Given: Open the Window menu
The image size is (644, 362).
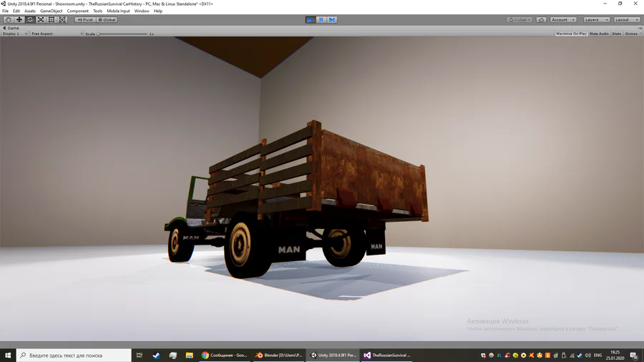Looking at the screenshot, I should point(142,11).
